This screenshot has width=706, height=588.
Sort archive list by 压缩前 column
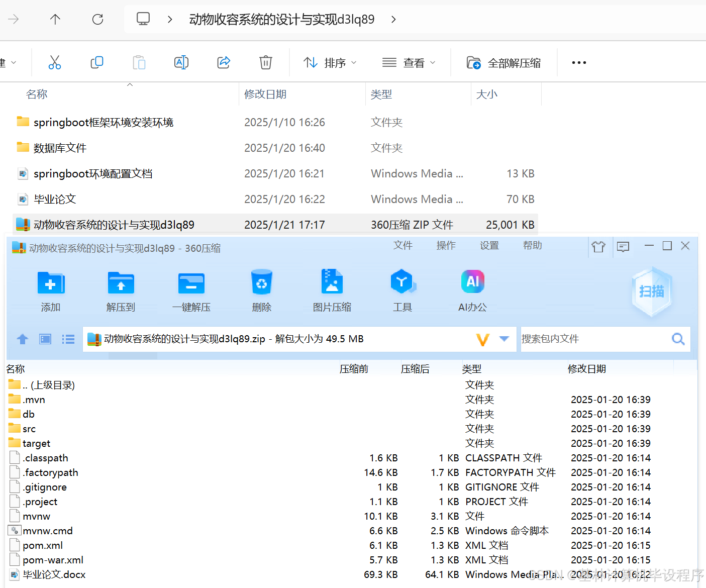[x=354, y=369]
